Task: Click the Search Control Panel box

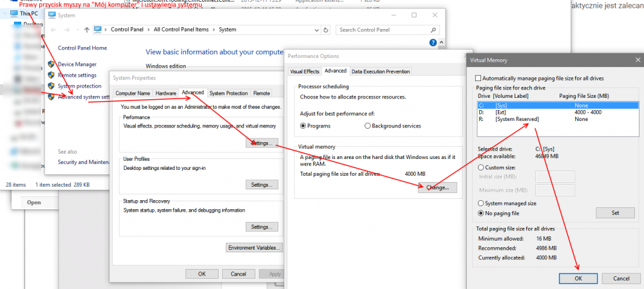Action: 387,30
